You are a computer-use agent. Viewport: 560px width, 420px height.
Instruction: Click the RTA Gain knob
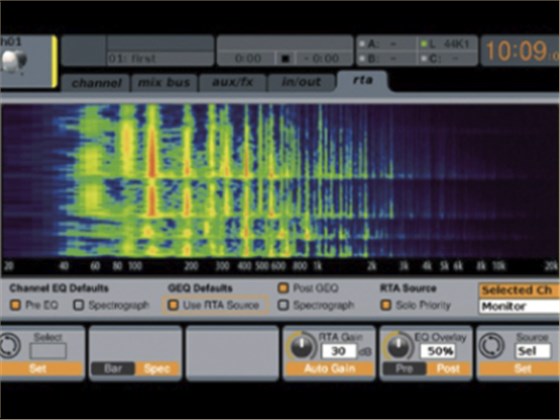click(302, 346)
